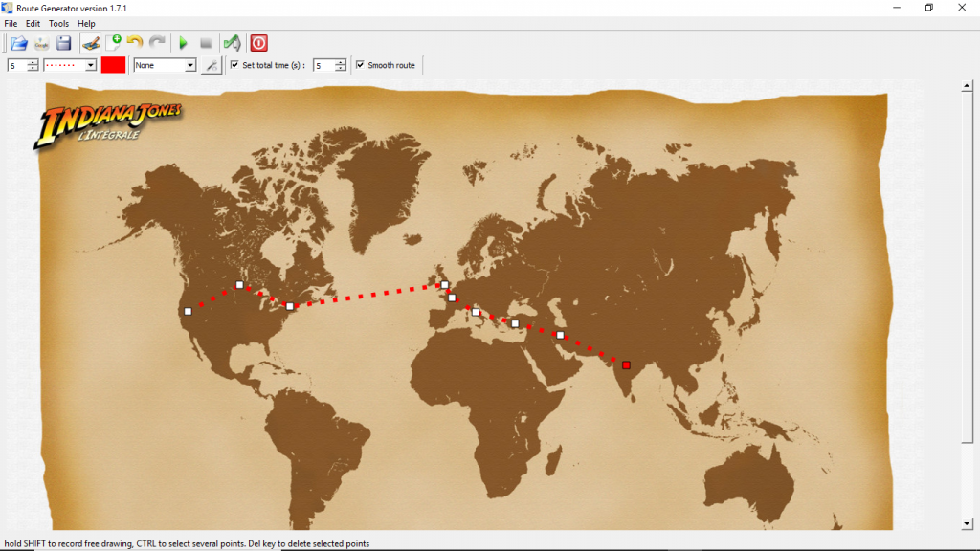Select the map brush tool
The image size is (980, 551).
91,42
